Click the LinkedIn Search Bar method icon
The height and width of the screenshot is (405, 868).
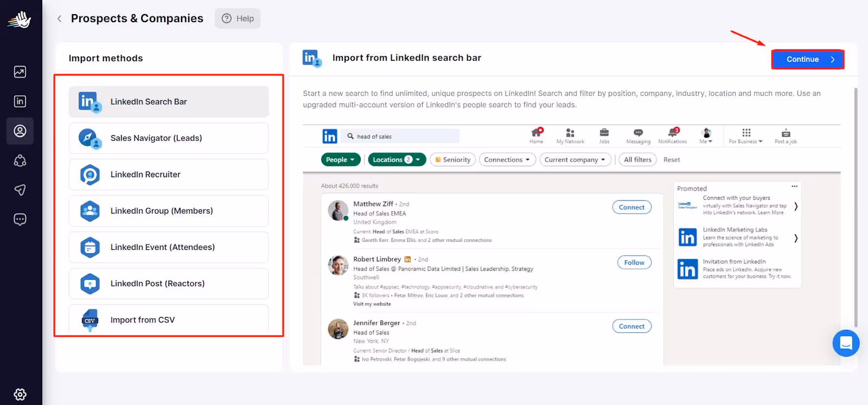coord(90,102)
